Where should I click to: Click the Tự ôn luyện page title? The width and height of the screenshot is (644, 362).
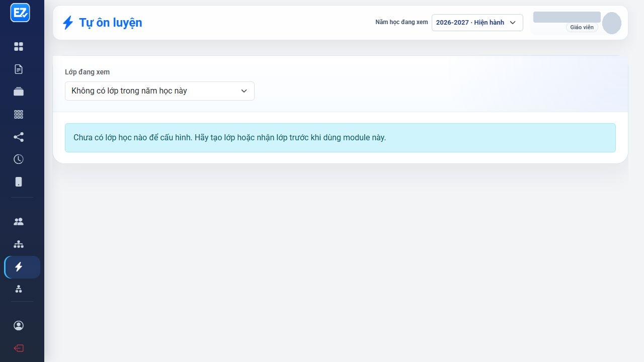click(111, 23)
